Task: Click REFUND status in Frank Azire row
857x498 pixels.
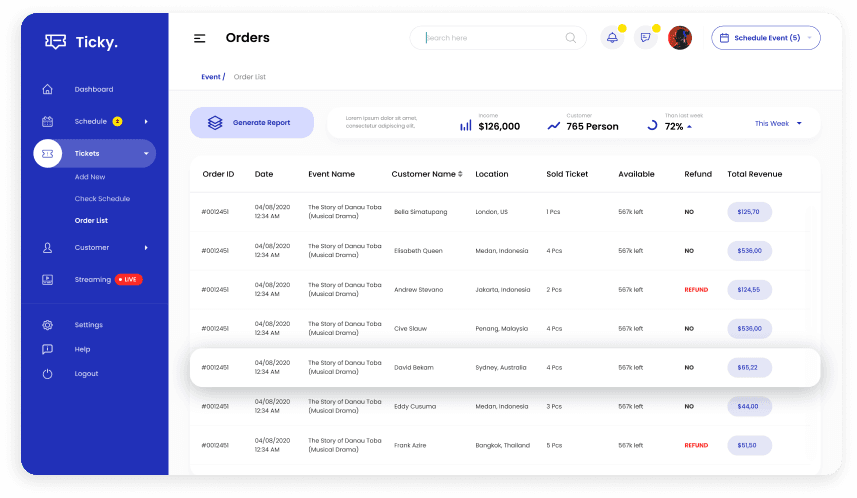Action: point(696,446)
